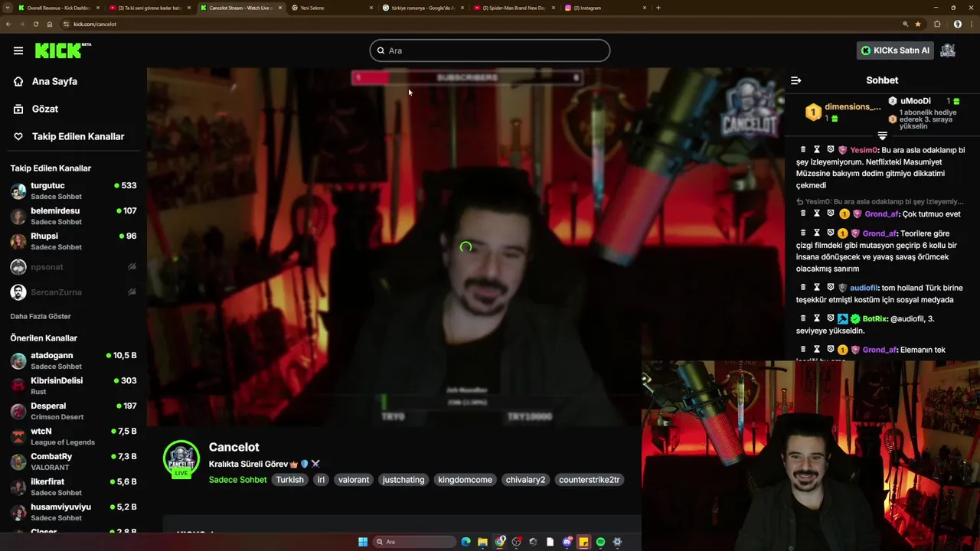Image resolution: width=980 pixels, height=551 pixels.
Task: Click the counterstrike2tr tag
Action: pos(590,480)
